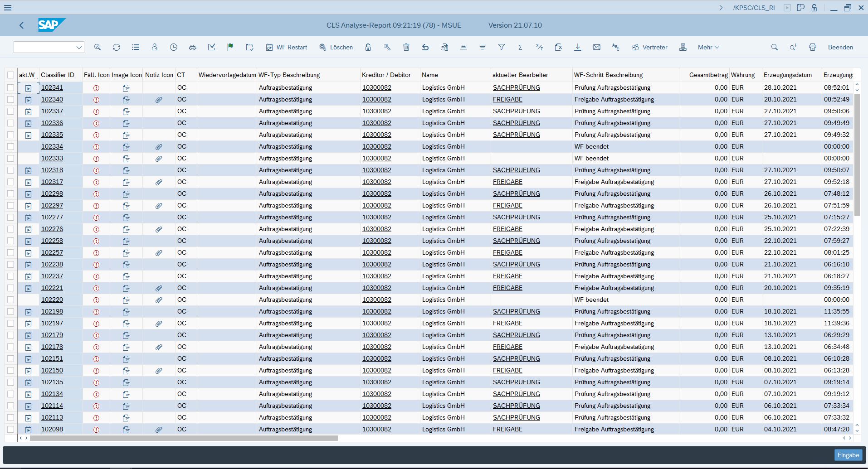
Task: Click the sort ascending icon
Action: click(463, 47)
